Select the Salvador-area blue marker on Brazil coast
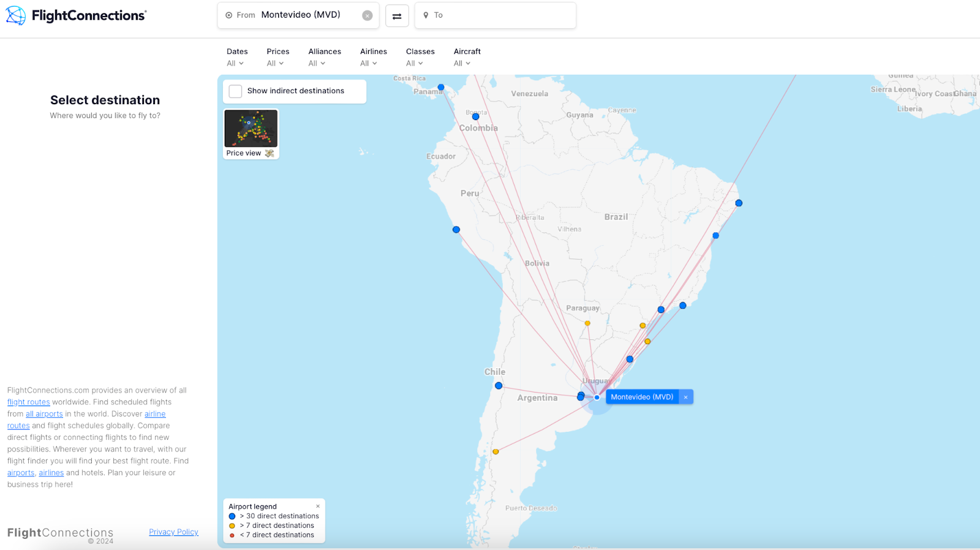The height and width of the screenshot is (550, 980). tap(715, 235)
